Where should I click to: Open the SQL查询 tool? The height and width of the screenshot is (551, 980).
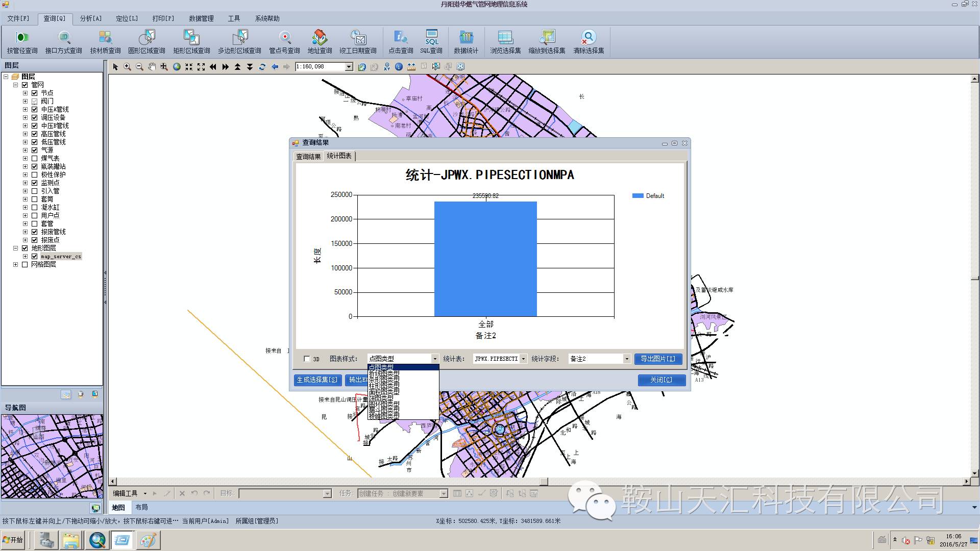click(x=431, y=42)
